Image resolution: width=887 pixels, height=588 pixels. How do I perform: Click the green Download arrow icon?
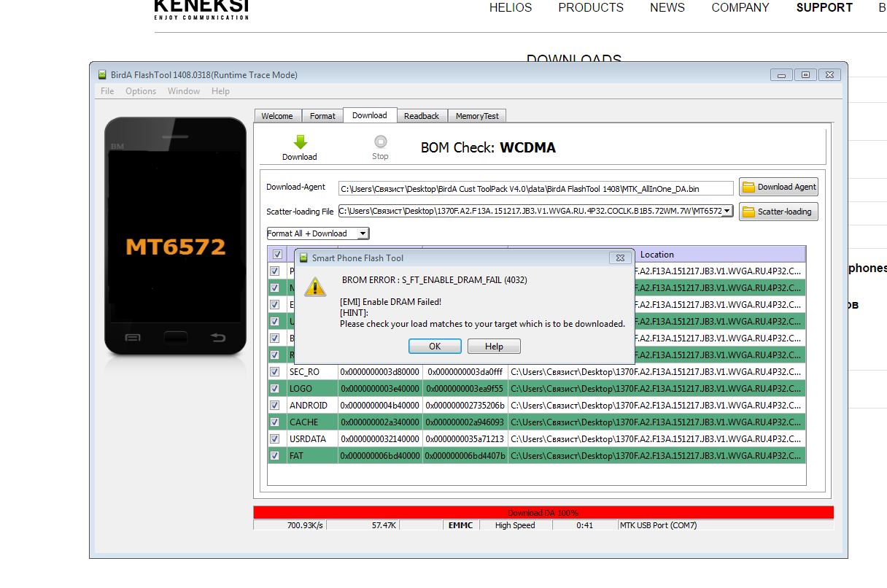point(300,142)
